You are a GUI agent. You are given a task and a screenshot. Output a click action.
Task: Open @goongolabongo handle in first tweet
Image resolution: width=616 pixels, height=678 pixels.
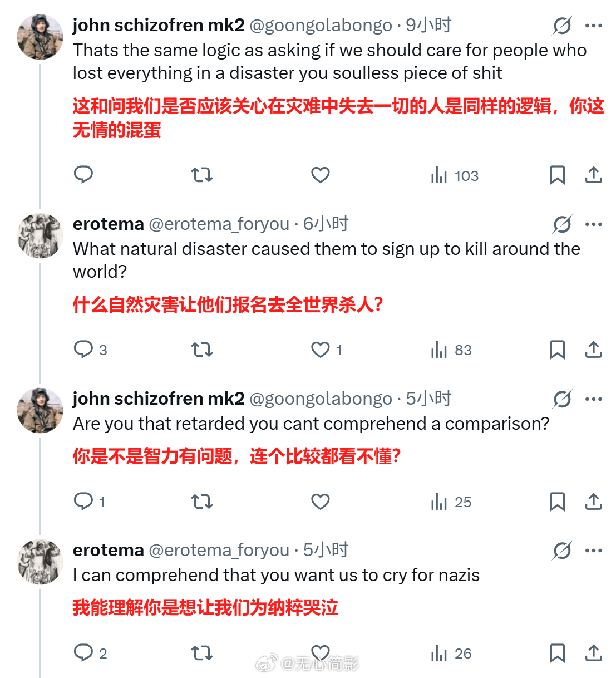[321, 25]
